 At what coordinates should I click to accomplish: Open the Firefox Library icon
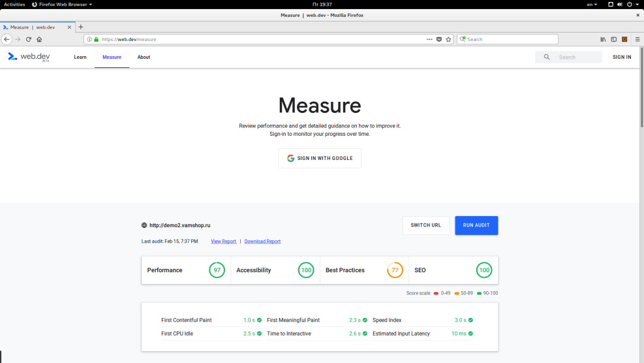(x=604, y=39)
